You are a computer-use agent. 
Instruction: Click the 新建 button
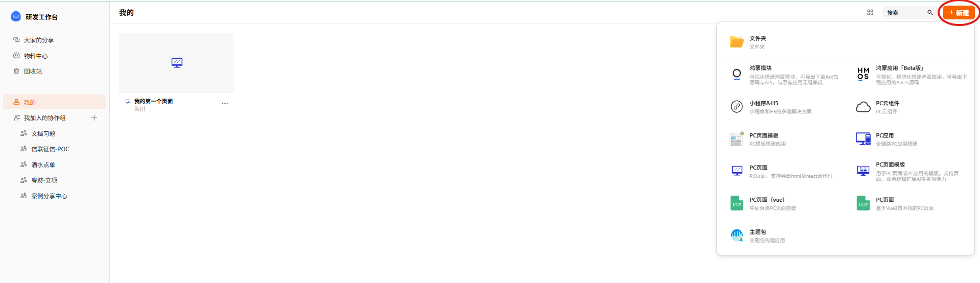[x=959, y=13]
